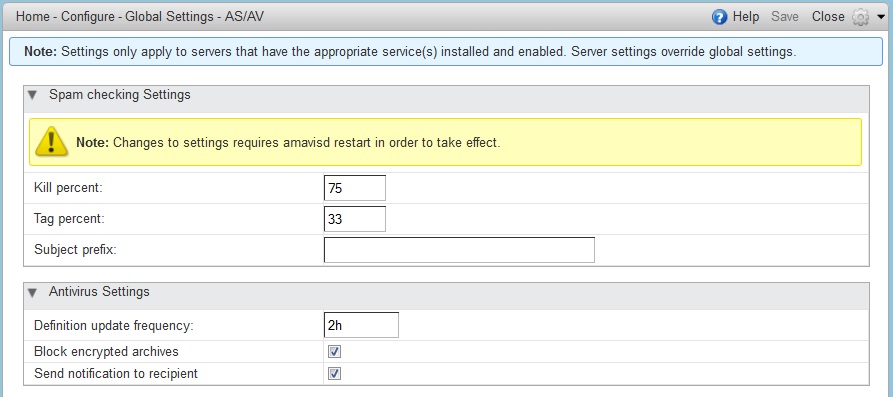Click the Tag percent input field
This screenshot has width=893, height=397.
point(355,219)
